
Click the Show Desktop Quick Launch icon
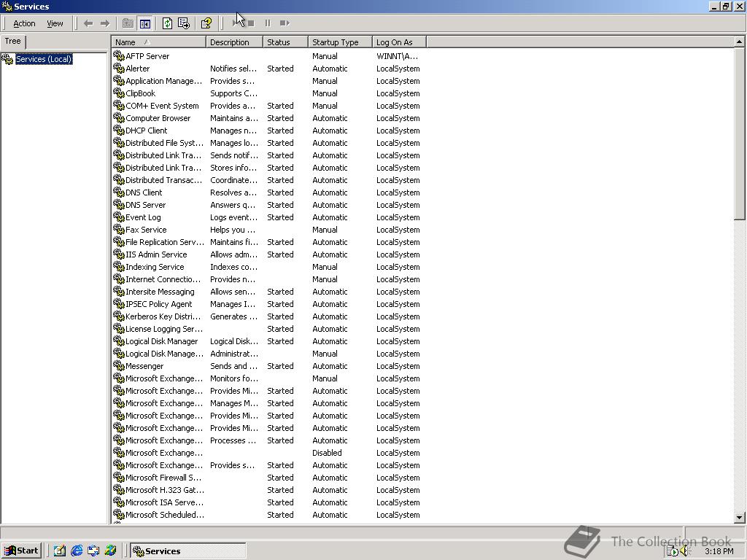coord(60,551)
